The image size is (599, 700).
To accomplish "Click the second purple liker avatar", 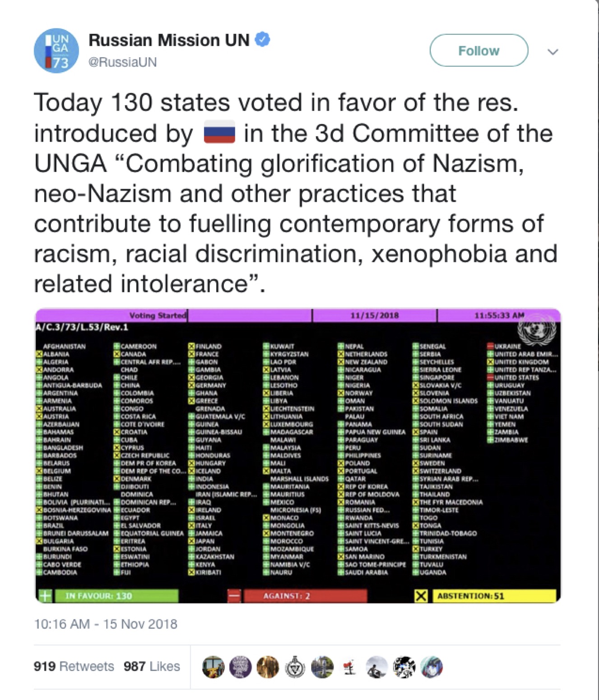I will (240, 667).
